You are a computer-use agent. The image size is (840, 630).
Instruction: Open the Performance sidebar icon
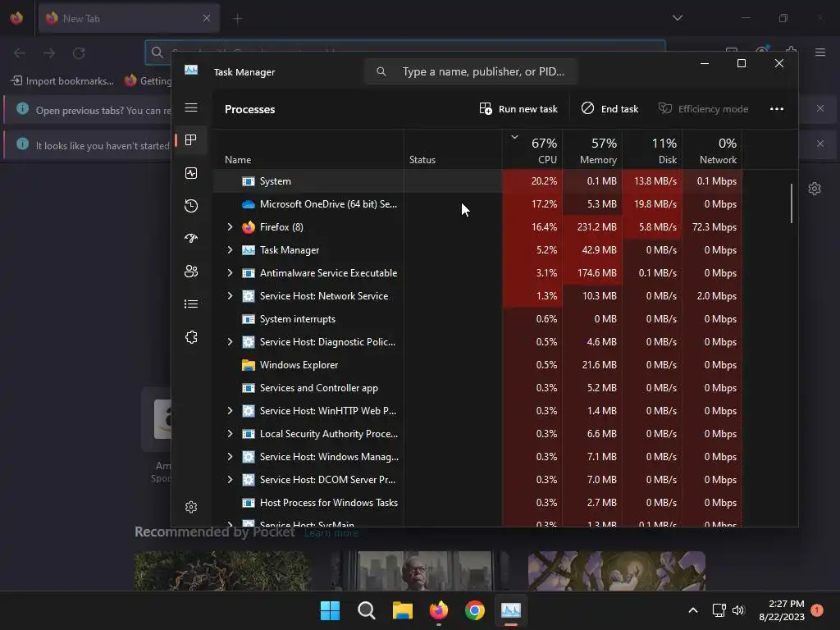(x=191, y=173)
